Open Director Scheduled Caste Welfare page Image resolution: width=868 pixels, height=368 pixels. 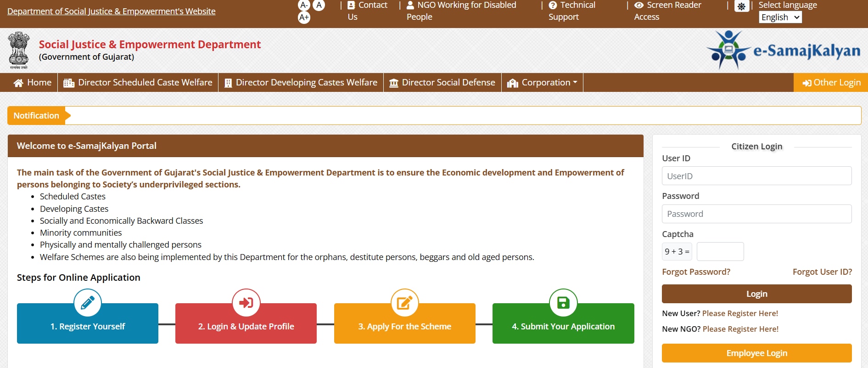[x=138, y=83]
